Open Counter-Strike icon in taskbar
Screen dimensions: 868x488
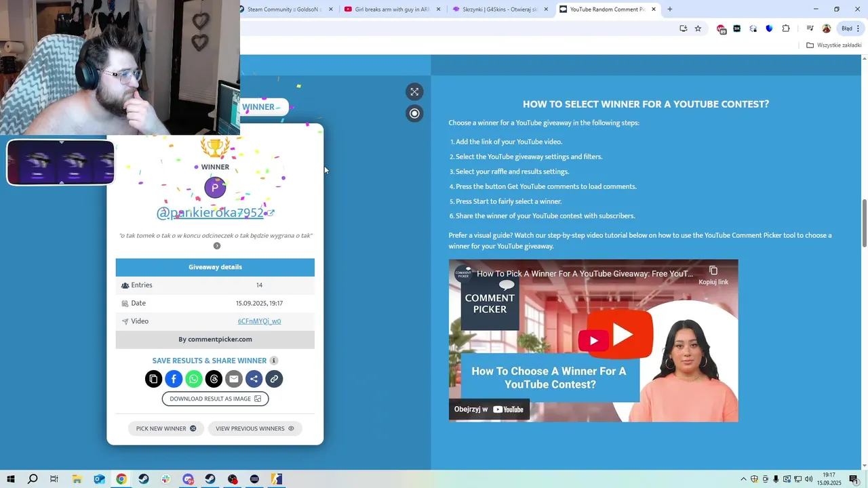click(277, 479)
